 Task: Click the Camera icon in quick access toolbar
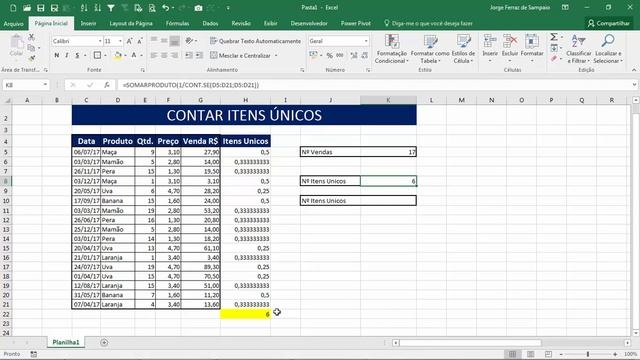198,8
